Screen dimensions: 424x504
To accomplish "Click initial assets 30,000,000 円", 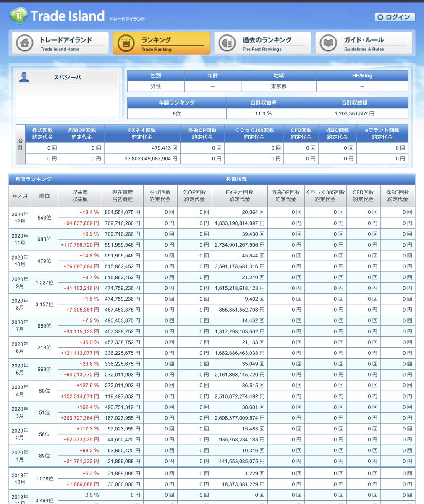I will (x=124, y=484).
